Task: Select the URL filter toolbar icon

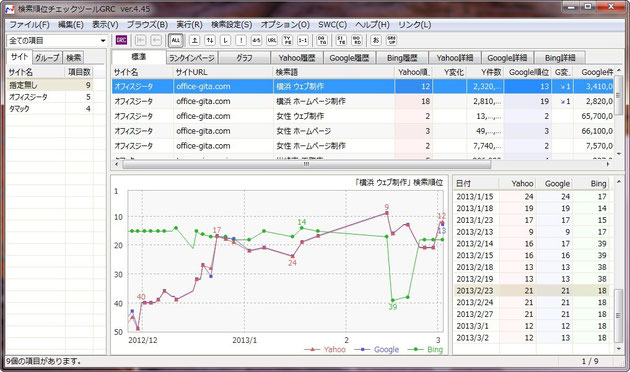Action: click(272, 40)
